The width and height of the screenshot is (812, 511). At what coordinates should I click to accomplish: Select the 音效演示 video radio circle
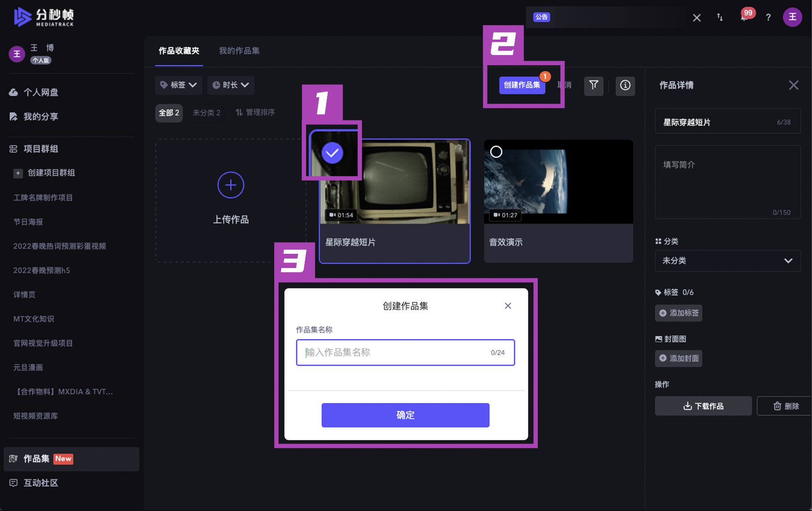[496, 152]
